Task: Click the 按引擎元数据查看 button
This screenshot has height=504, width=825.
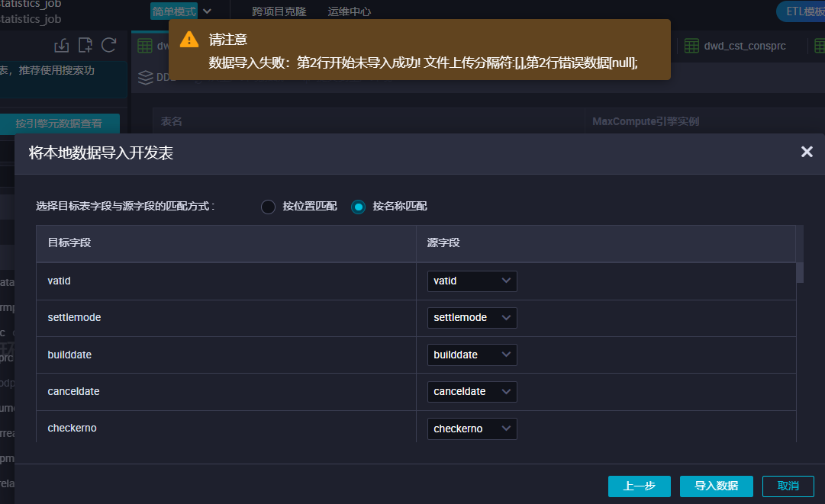Action: click(x=59, y=124)
